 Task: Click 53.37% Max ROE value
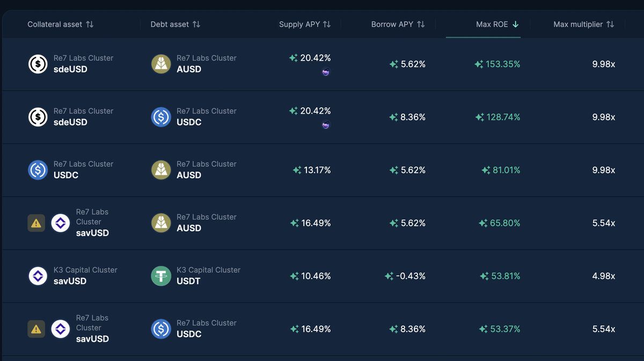pyautogui.click(x=505, y=329)
